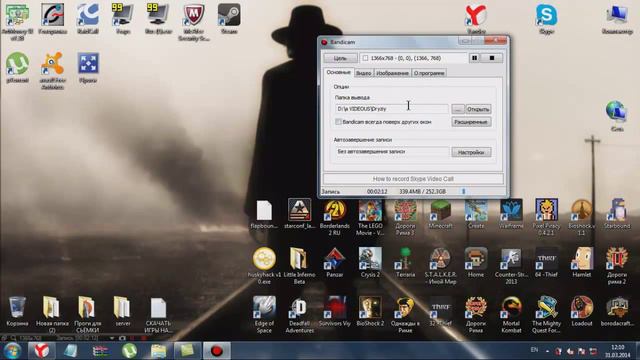Open the Корзина recycle bin

[17, 311]
